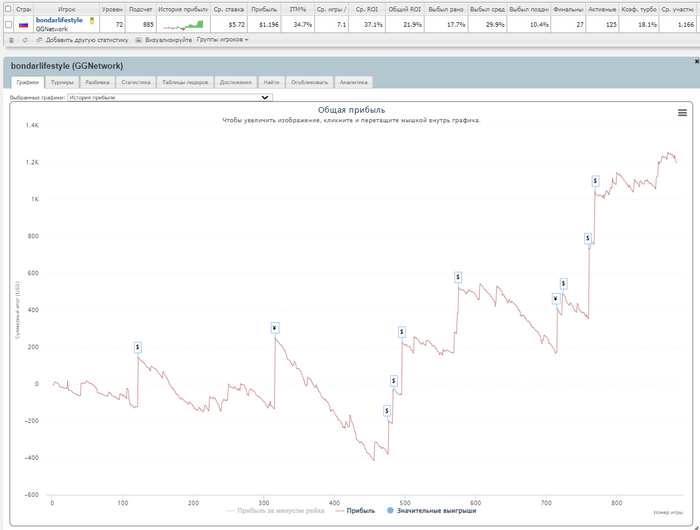Click 'Добавить другую статистику' link
This screenshot has width=700, height=530.
point(87,40)
